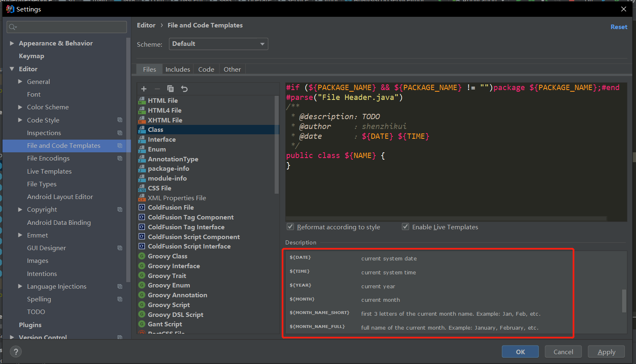Switch to the Files tab
This screenshot has height=364, width=636.
pos(150,69)
